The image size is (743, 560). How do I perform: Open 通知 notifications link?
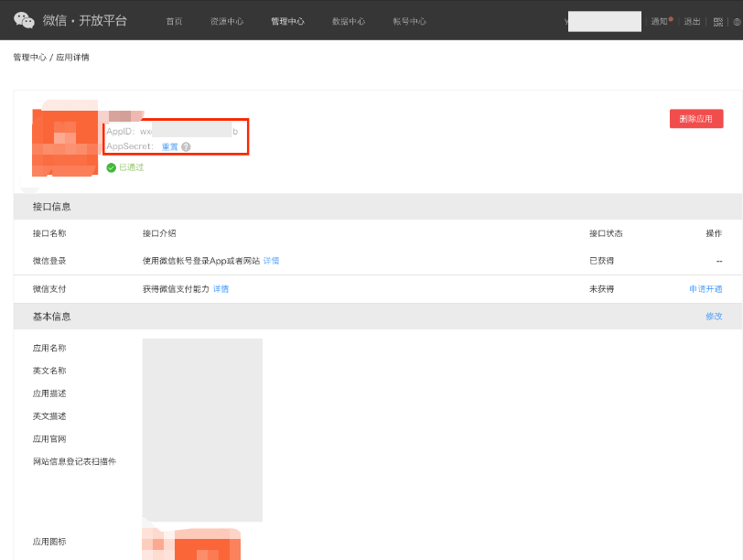(659, 21)
